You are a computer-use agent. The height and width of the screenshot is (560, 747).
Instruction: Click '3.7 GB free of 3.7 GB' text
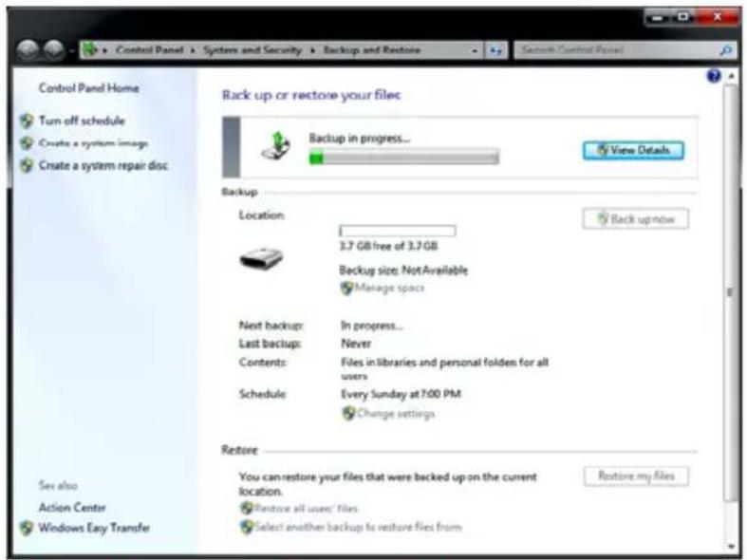[x=388, y=246]
